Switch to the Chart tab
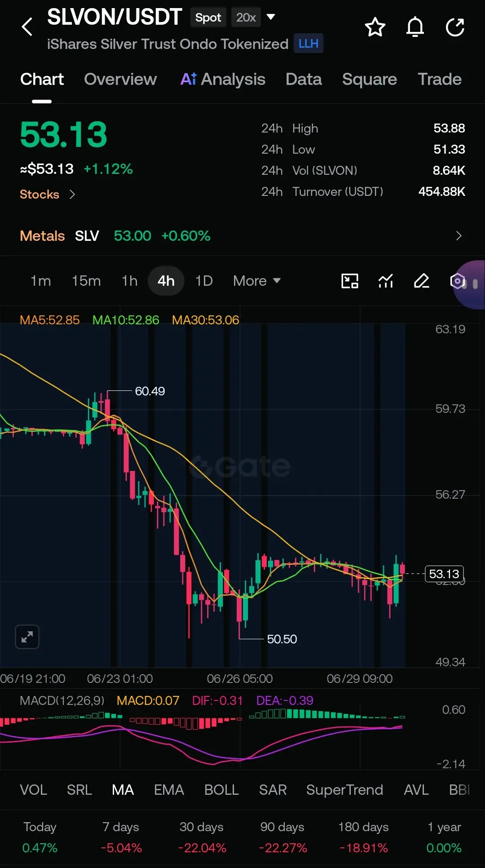 [x=42, y=80]
